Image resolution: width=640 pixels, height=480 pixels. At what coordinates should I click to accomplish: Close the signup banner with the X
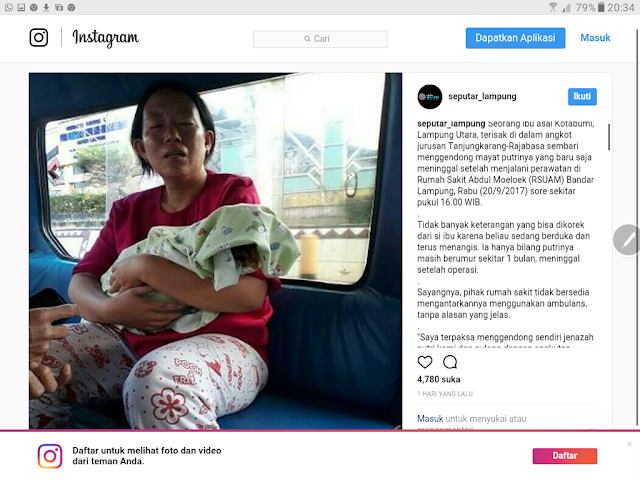[629, 444]
